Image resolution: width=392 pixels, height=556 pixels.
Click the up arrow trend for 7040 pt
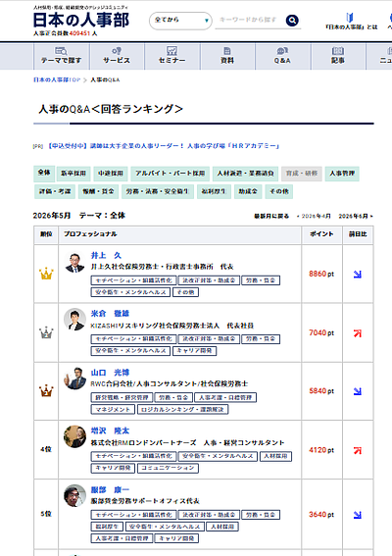coord(358,333)
